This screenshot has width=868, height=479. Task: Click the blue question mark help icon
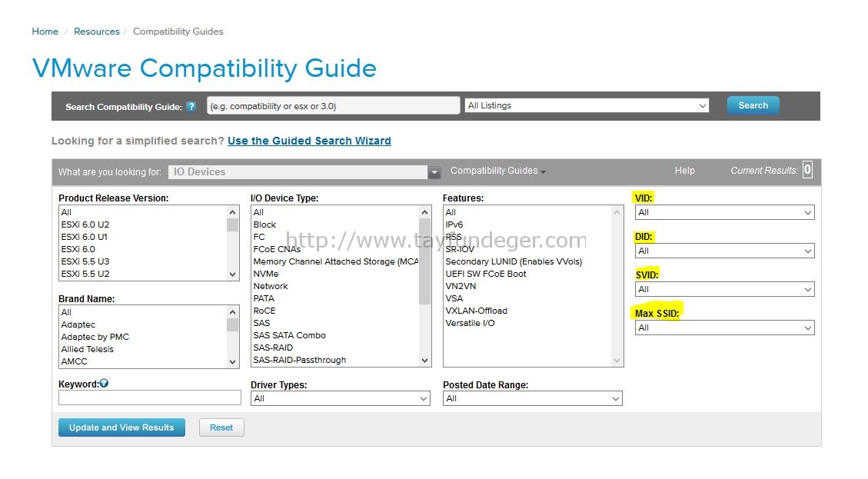[x=191, y=106]
